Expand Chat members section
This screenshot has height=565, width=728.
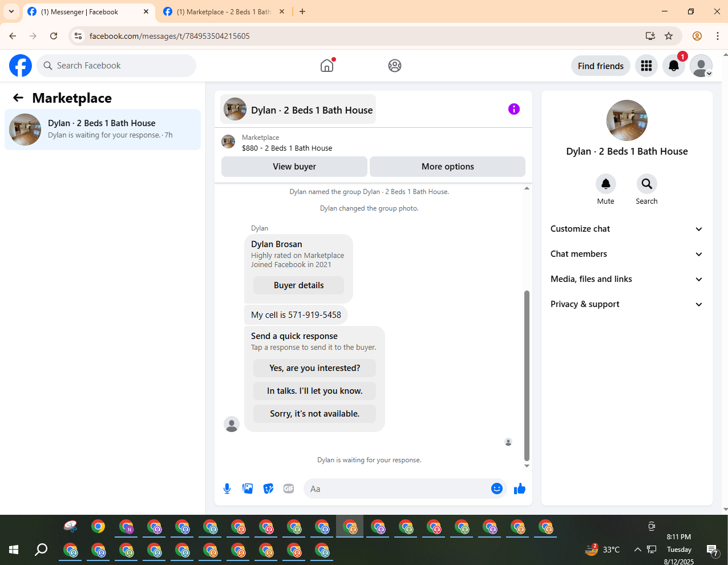click(x=626, y=254)
